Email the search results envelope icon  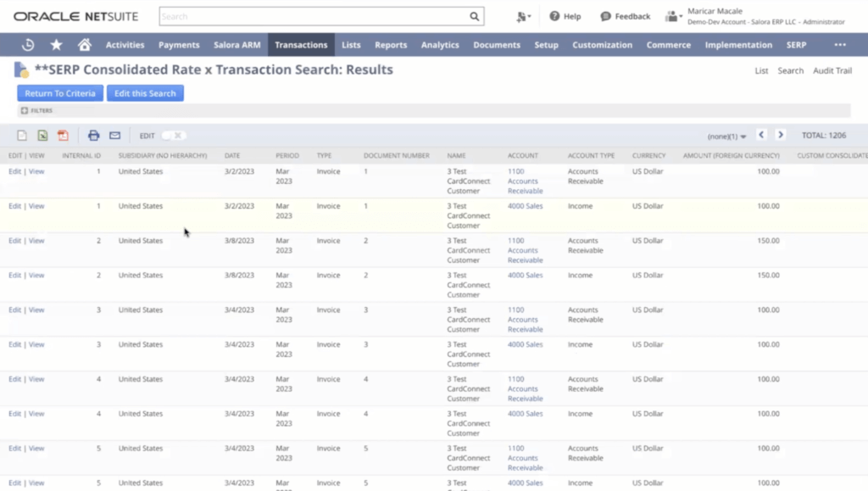pyautogui.click(x=114, y=136)
